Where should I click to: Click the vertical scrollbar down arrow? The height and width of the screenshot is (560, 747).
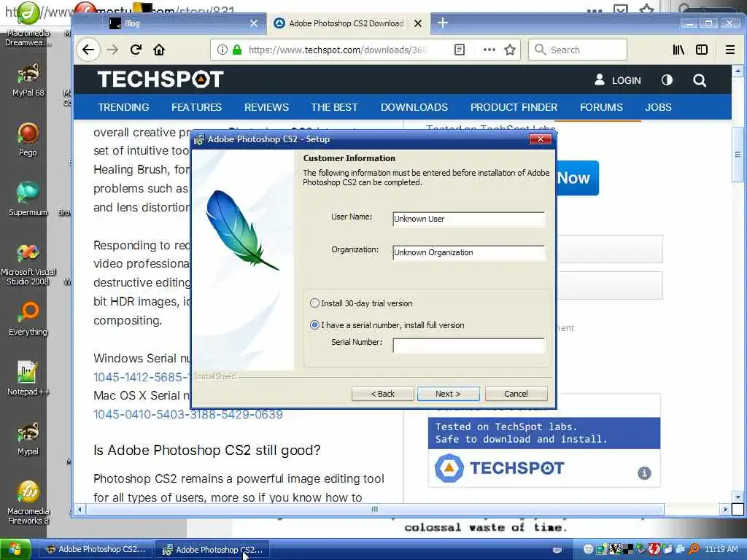pyautogui.click(x=738, y=497)
